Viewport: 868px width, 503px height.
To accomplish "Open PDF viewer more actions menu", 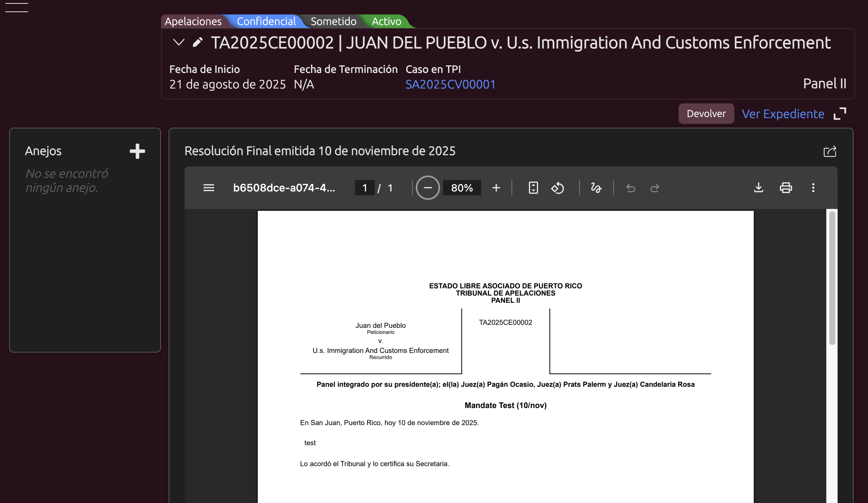I will coord(813,188).
